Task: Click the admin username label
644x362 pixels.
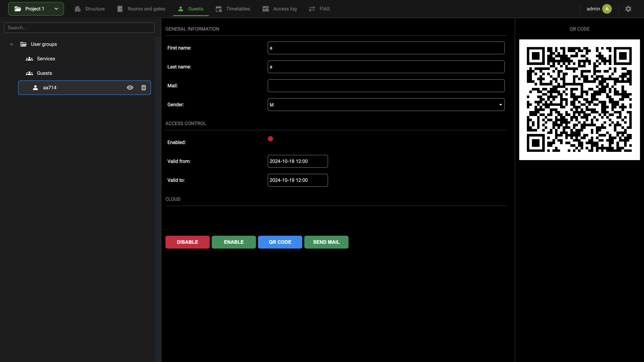Action: pyautogui.click(x=593, y=9)
